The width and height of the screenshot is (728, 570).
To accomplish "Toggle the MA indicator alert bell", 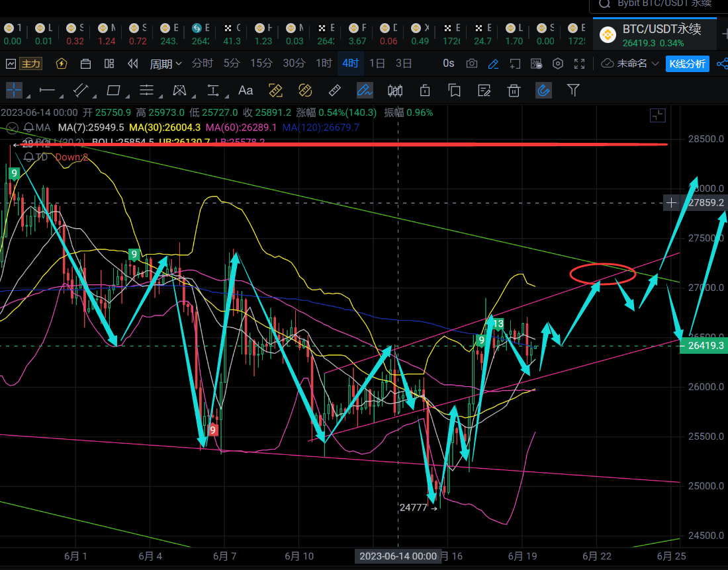I will pyautogui.click(x=28, y=127).
